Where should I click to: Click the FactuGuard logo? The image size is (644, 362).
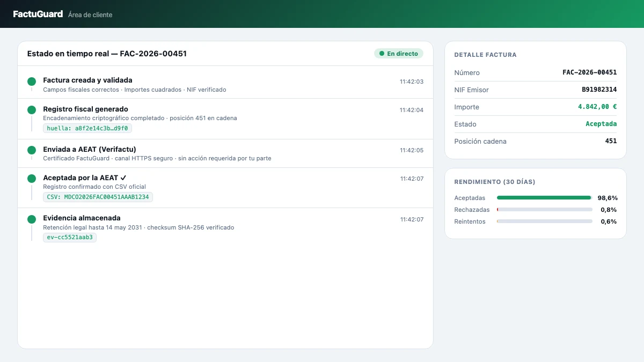coord(38,14)
